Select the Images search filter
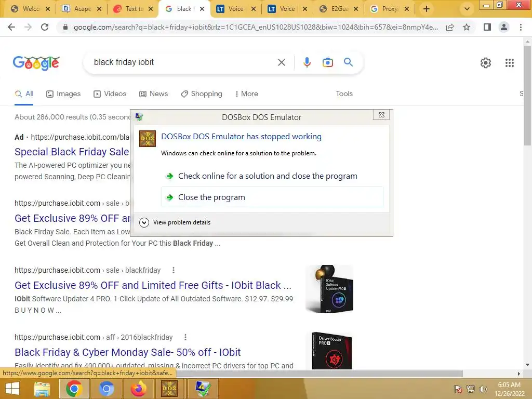The width and height of the screenshot is (532, 399). click(63, 94)
